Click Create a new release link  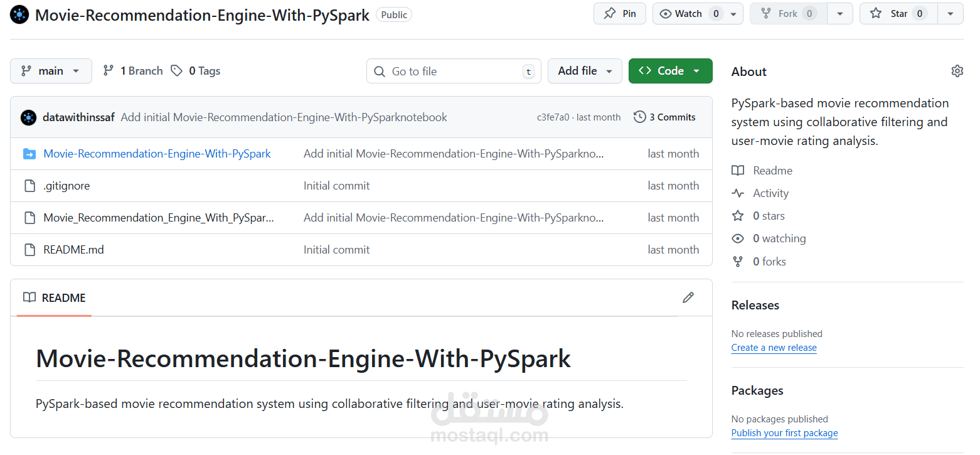click(774, 348)
